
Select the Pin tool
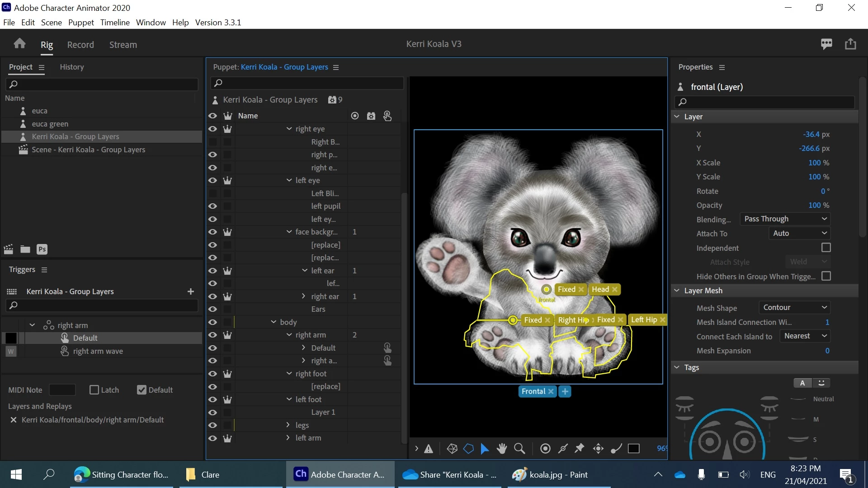[579, 448]
